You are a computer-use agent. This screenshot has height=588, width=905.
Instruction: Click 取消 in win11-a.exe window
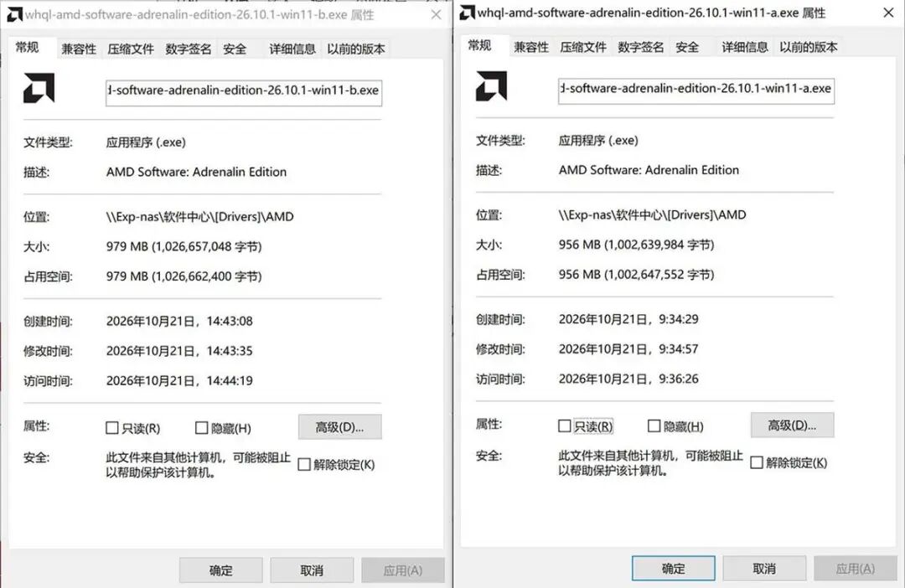point(764,569)
